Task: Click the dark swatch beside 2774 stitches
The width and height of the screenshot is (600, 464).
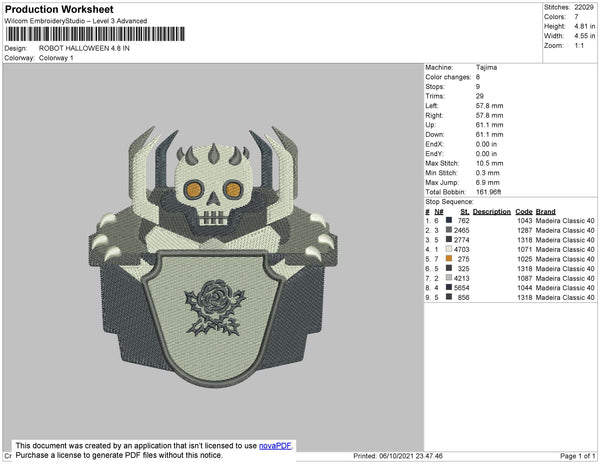Action: click(x=448, y=240)
